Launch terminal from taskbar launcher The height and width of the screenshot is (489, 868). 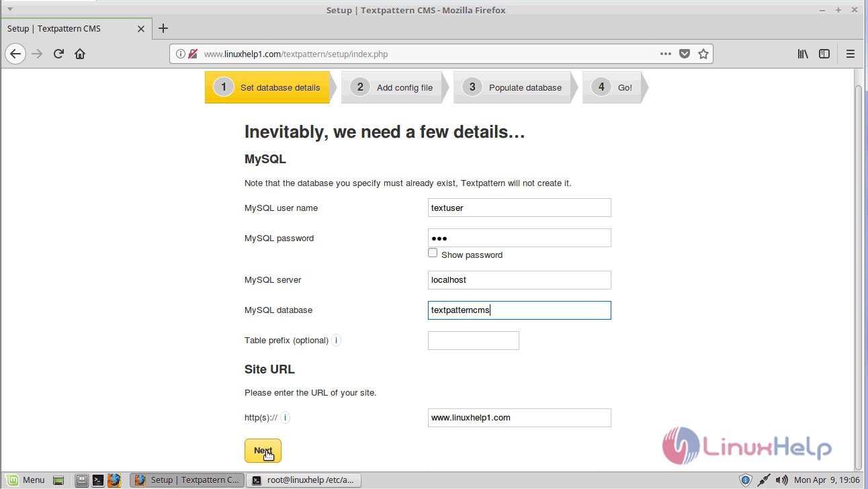pos(98,480)
